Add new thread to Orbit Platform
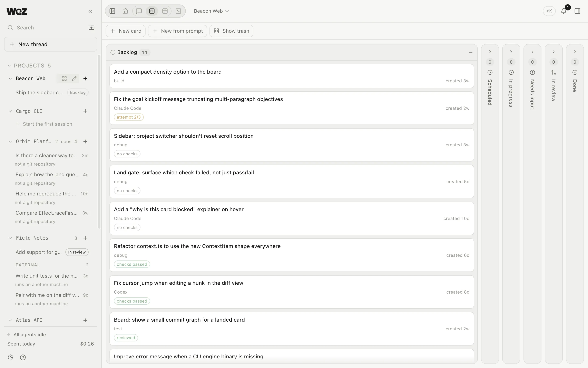 [x=85, y=141]
